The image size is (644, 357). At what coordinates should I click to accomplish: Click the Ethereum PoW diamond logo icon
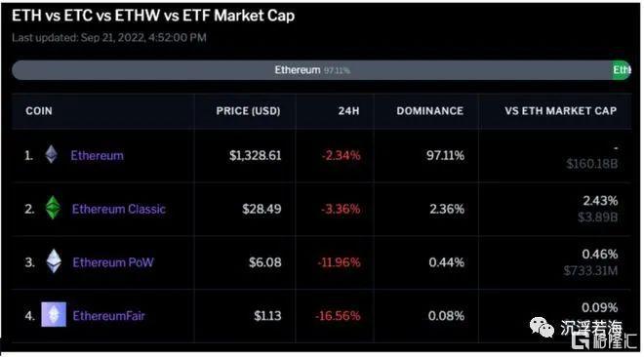coord(54,261)
